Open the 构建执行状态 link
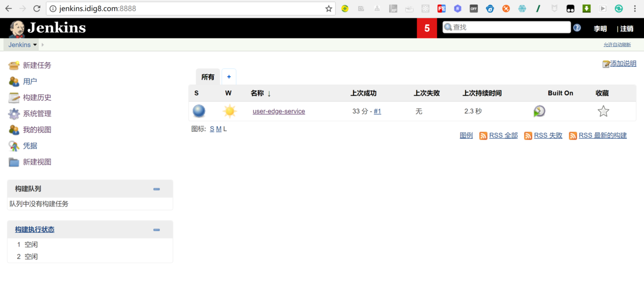The height and width of the screenshot is (285, 644). coord(34,229)
